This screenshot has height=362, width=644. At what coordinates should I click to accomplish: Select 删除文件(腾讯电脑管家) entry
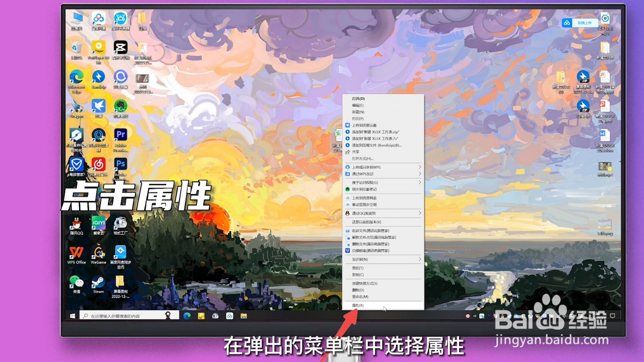pyautogui.click(x=383, y=244)
